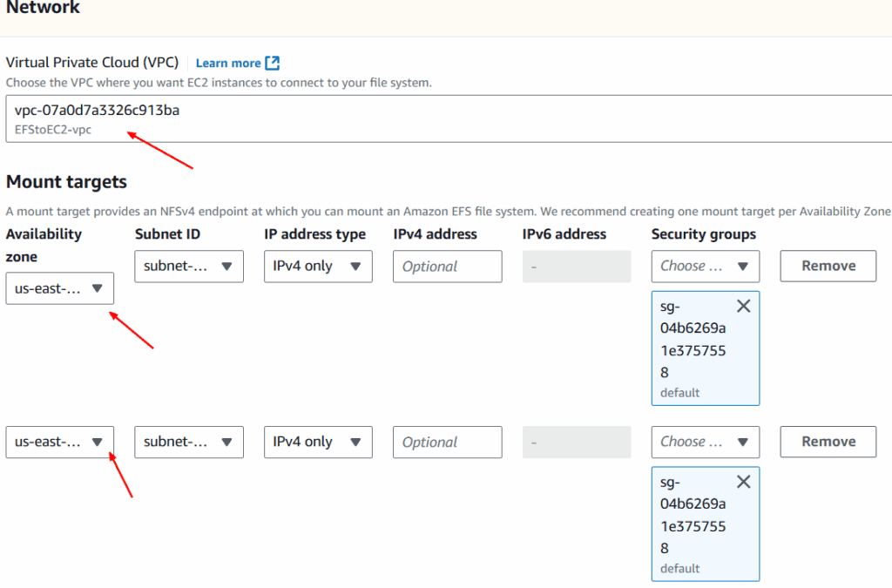The height and width of the screenshot is (588, 892).
Task: Click the IPv6 address column label
Action: tap(564, 234)
